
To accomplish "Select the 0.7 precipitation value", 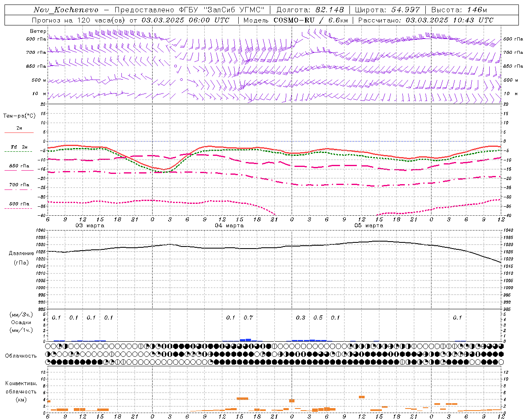I will coord(248,318).
